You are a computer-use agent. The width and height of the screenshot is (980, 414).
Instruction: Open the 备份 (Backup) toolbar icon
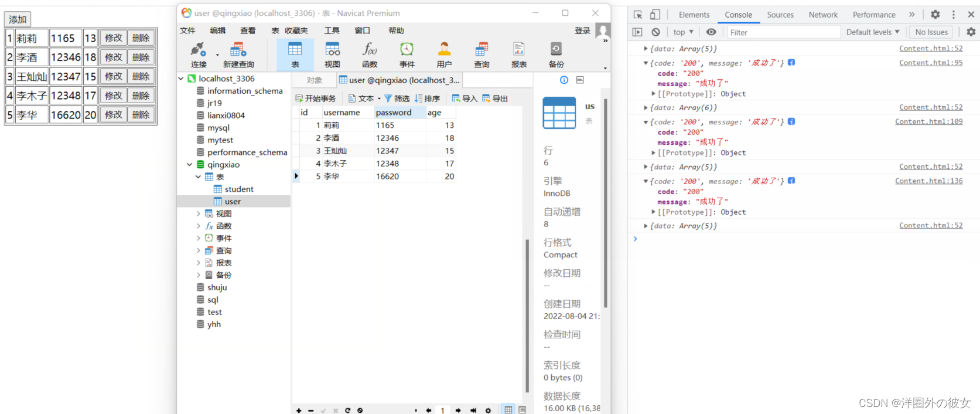[x=556, y=55]
